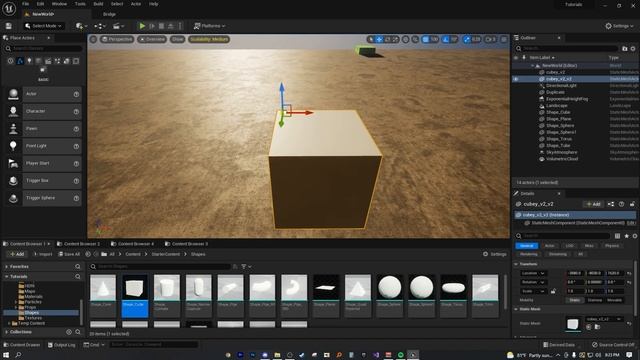Open the Output Log in the status bar
Image resolution: width=640 pixels, height=360 pixels.
click(62, 345)
